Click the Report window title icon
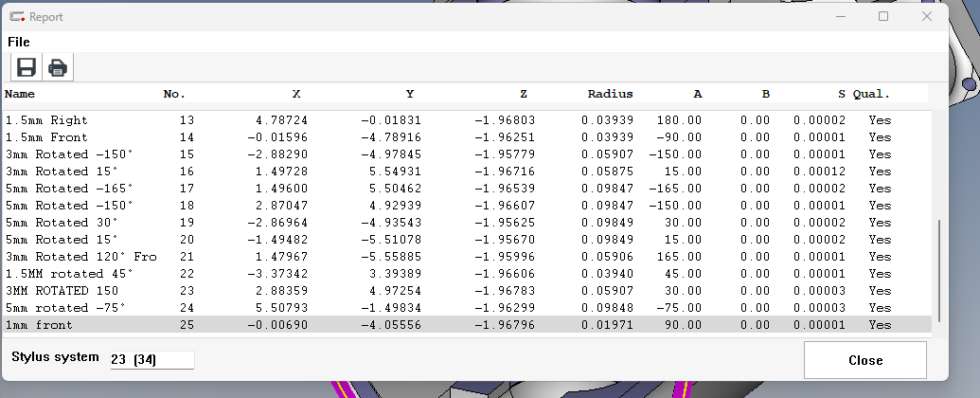This screenshot has width=980, height=398. (17, 17)
